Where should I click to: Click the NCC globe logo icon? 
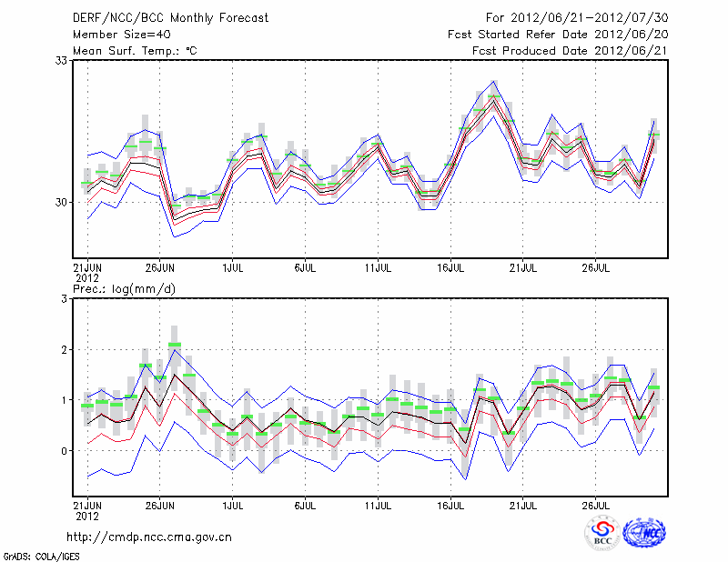point(643,534)
